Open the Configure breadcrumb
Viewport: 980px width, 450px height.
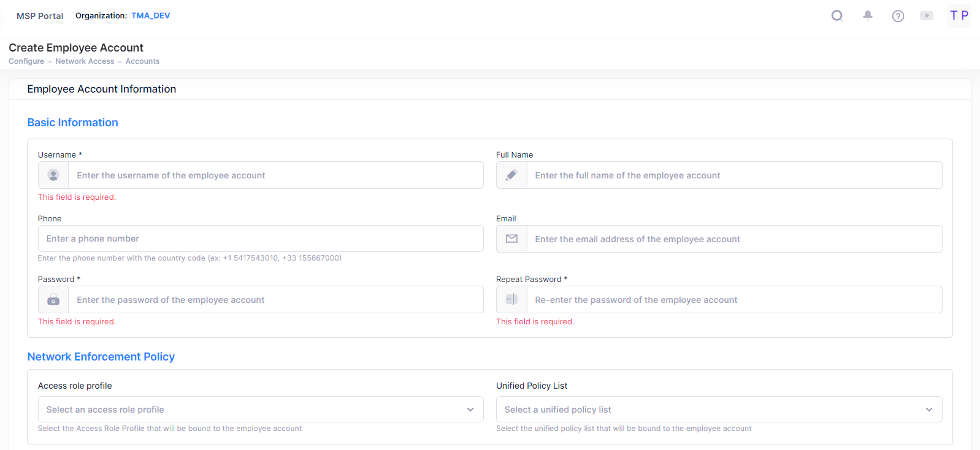pyautogui.click(x=26, y=61)
